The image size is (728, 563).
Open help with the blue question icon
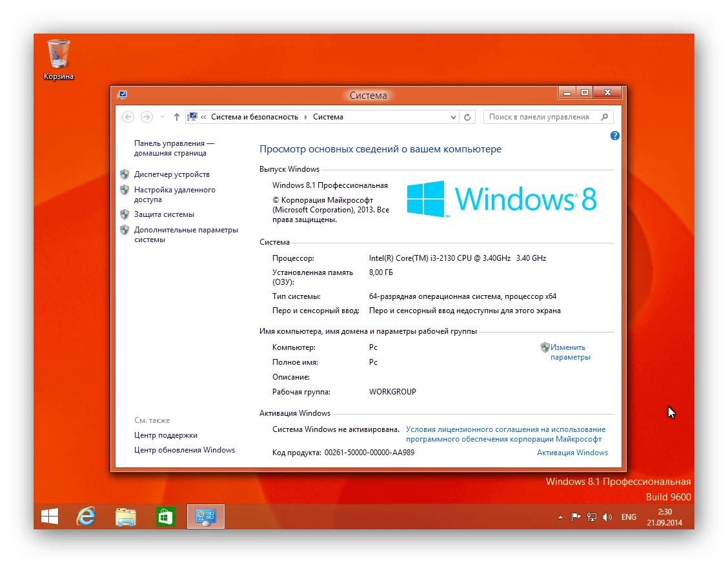coord(614,136)
